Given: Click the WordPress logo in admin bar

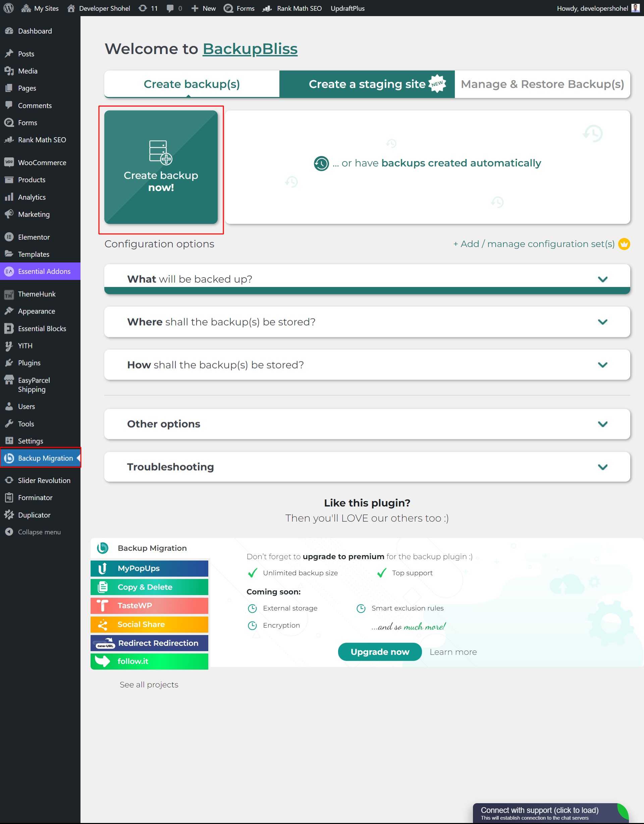Looking at the screenshot, I should coord(9,8).
